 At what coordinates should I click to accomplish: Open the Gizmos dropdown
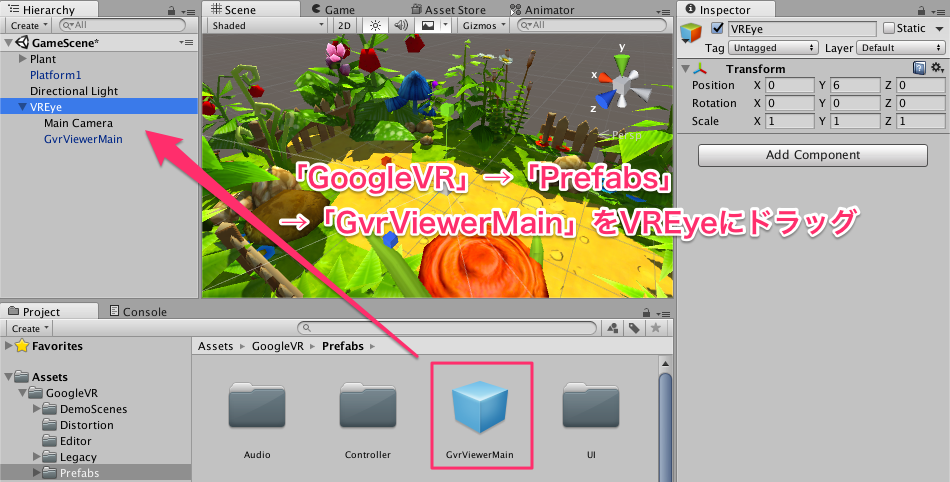coord(483,25)
